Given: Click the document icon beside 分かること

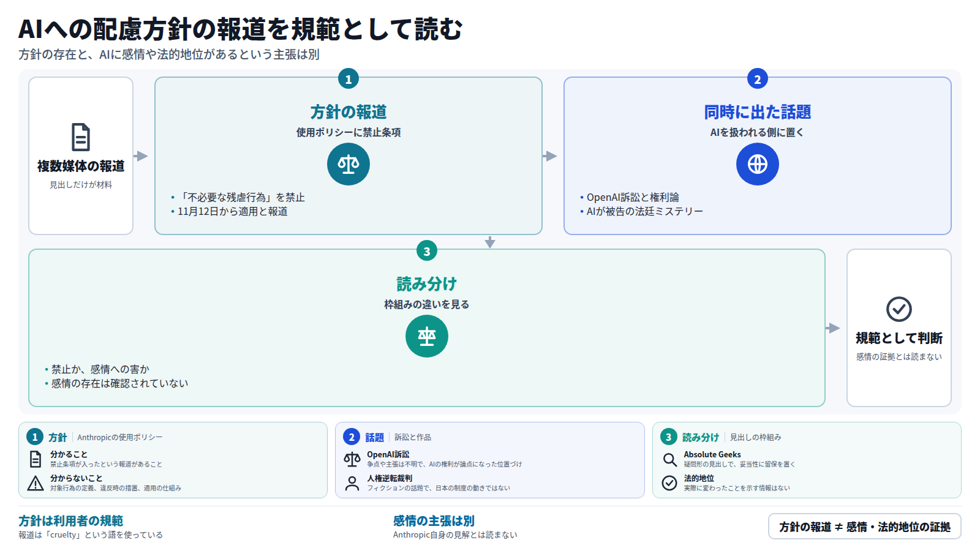Looking at the screenshot, I should pyautogui.click(x=36, y=459).
